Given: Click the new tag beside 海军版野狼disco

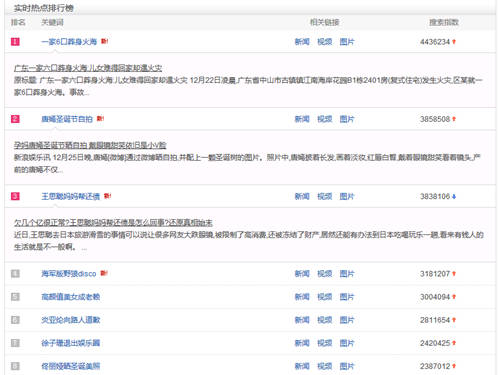Looking at the screenshot, I should (104, 273).
